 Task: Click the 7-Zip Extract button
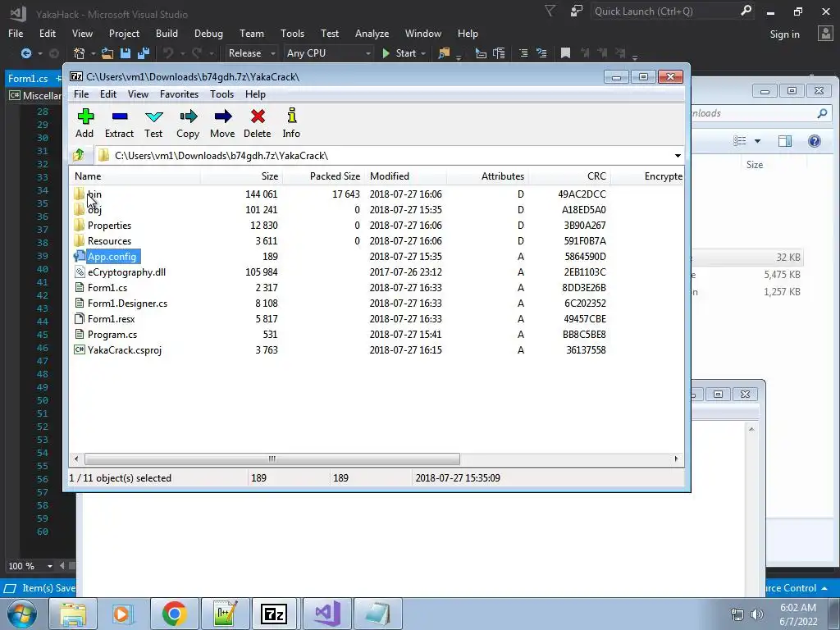coord(119,123)
